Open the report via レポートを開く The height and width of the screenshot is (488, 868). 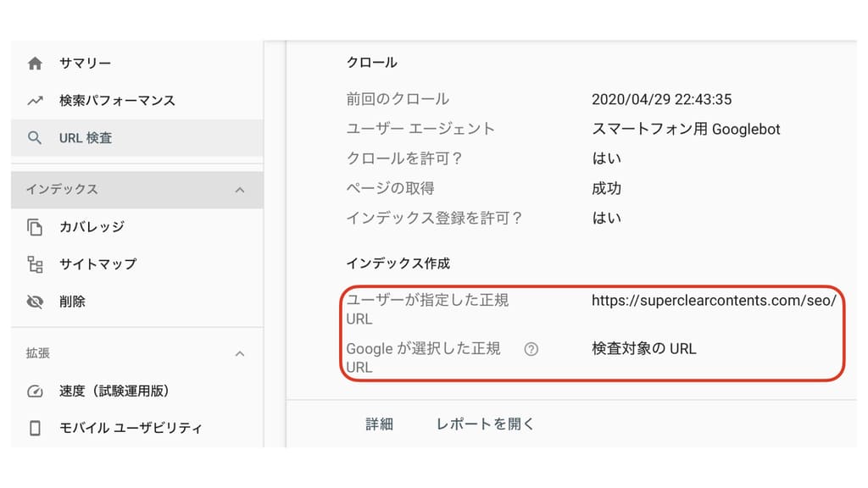pos(484,424)
